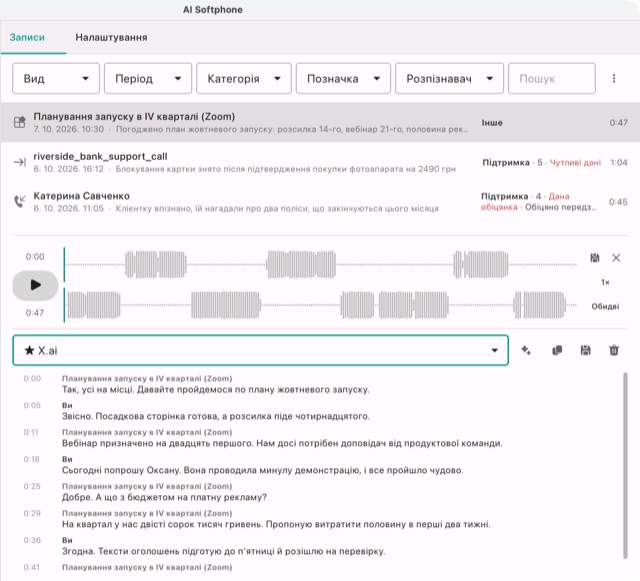Jump to transcript timestamp 0:25
This screenshot has width=640, height=581.
coord(32,486)
